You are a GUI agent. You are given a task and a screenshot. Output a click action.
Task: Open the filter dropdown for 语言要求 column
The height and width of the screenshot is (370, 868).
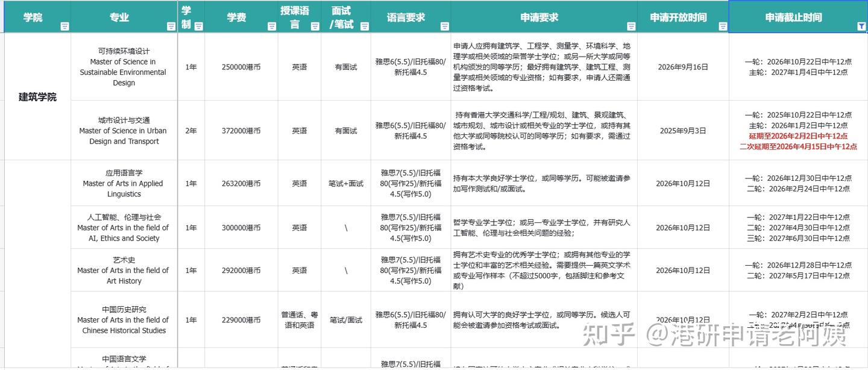(445, 27)
